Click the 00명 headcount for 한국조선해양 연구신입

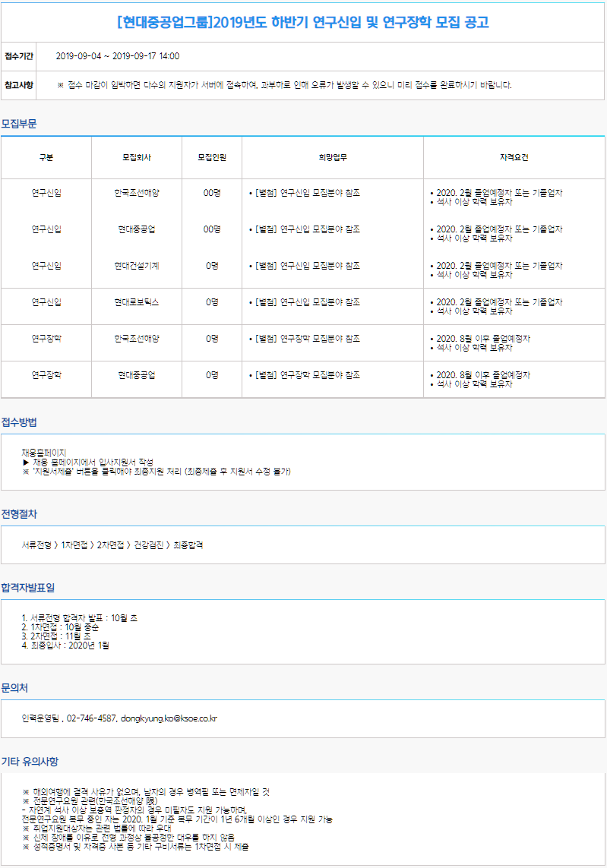tap(212, 193)
